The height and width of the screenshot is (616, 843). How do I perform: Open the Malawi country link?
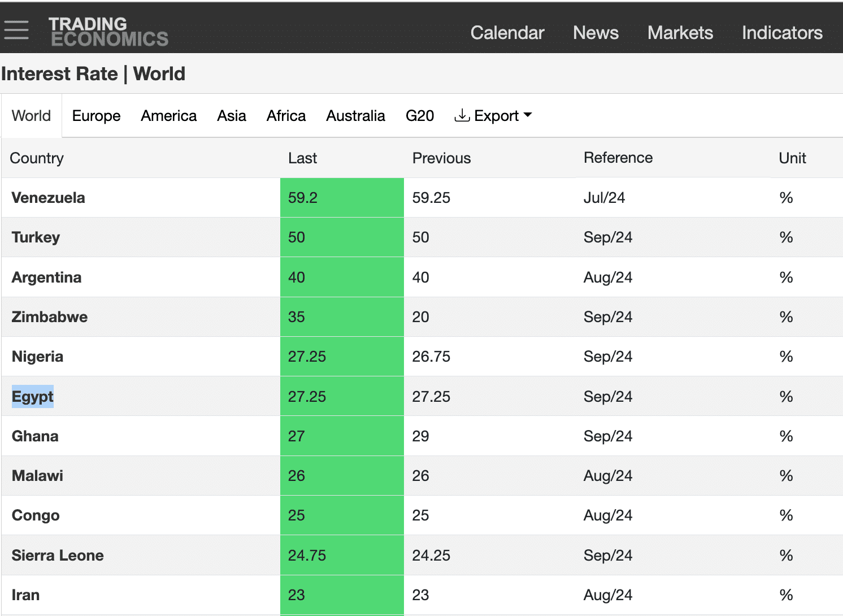pyautogui.click(x=37, y=476)
